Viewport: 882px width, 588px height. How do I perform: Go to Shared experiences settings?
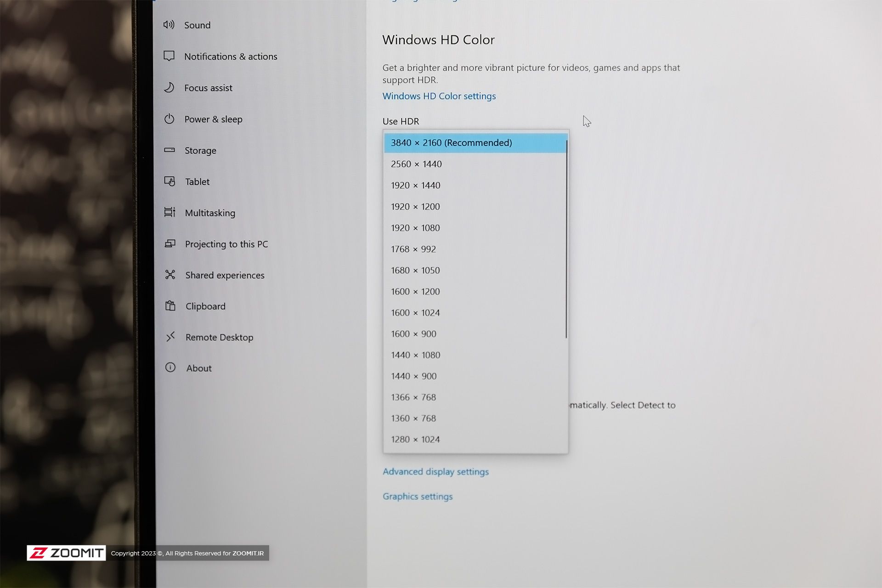tap(225, 275)
